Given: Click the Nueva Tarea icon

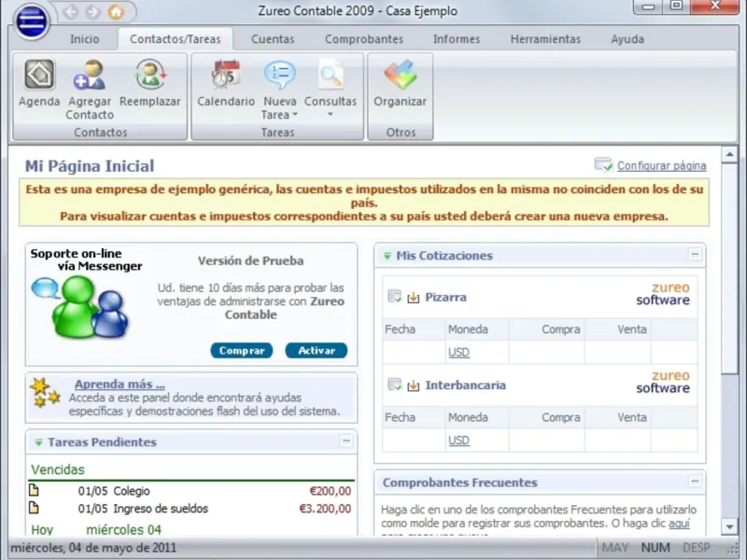Looking at the screenshot, I should point(279,75).
